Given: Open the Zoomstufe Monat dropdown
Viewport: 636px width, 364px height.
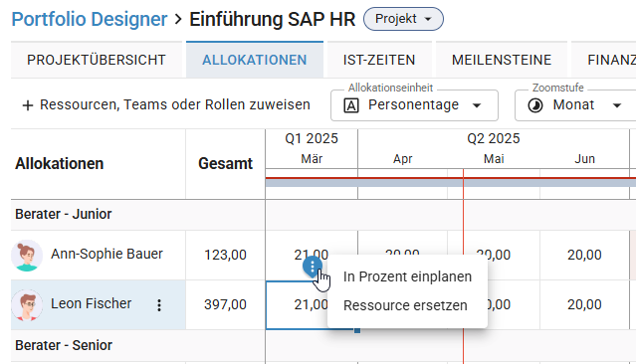Looking at the screenshot, I should point(575,105).
